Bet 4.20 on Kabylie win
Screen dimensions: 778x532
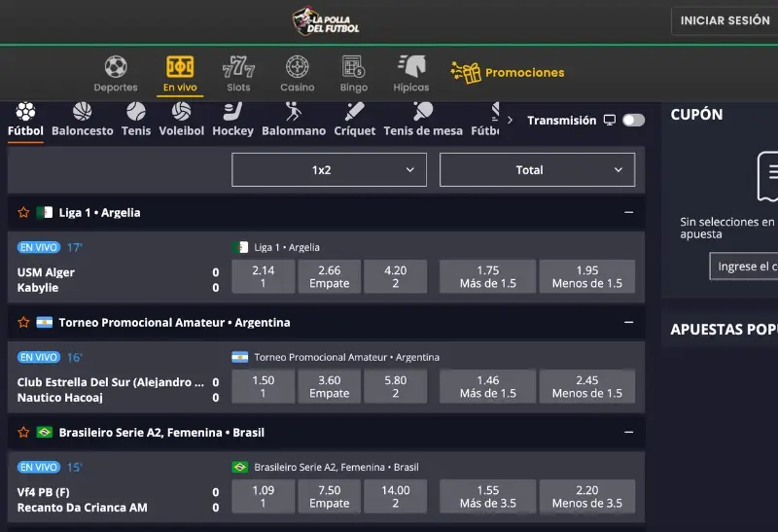click(396, 276)
